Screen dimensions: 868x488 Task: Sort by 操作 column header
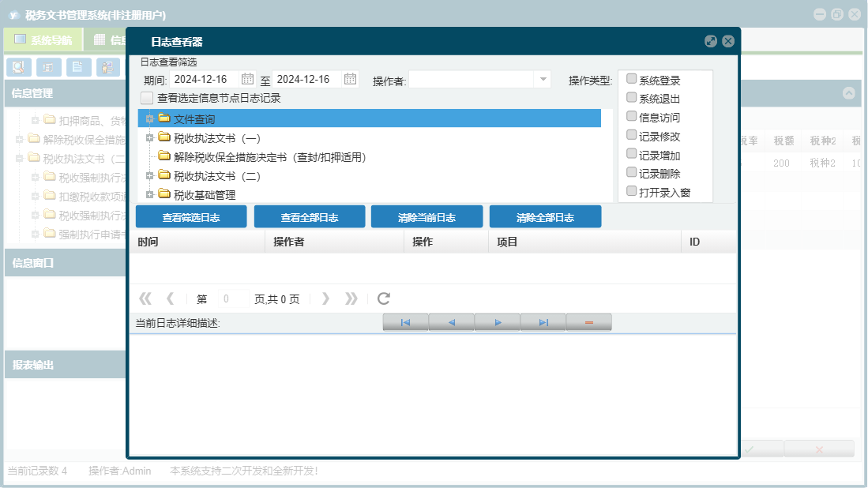446,242
